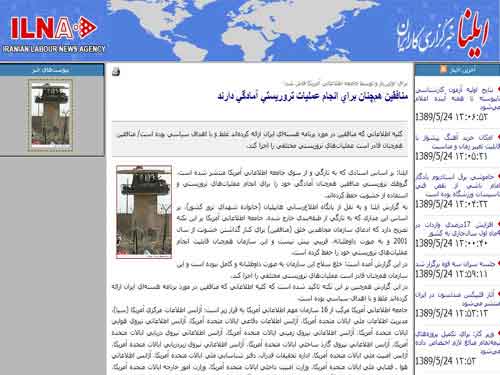
Task: Click timestamp 1389/5/24 12:00:40
Action: [x=451, y=243]
